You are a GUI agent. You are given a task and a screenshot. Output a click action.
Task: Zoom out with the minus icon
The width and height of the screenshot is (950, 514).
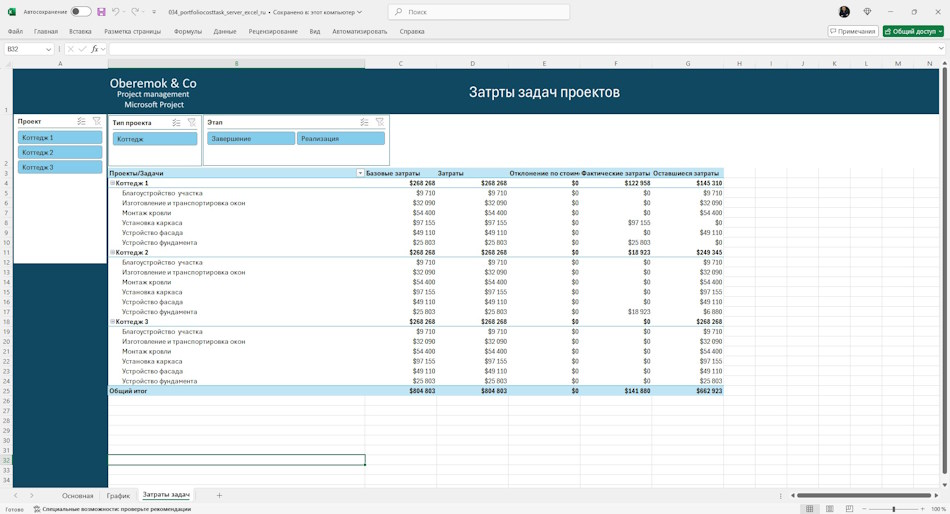click(865, 509)
